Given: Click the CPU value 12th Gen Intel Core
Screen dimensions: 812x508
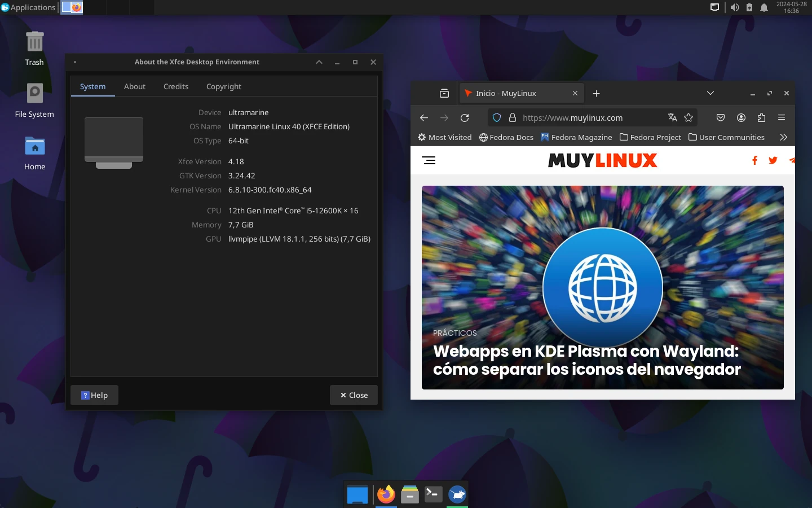Looking at the screenshot, I should click(x=293, y=211).
